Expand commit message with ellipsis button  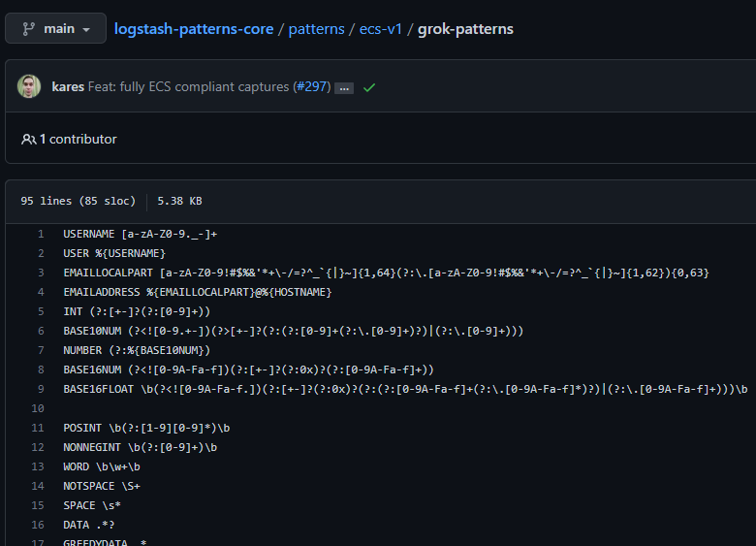(344, 88)
